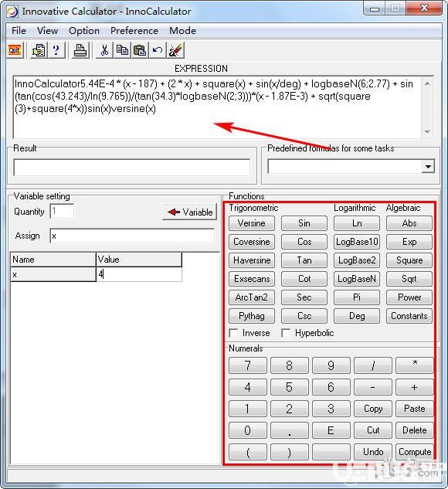Insert the Cot function
Viewport: 448px width, 489px height.
pyautogui.click(x=304, y=279)
